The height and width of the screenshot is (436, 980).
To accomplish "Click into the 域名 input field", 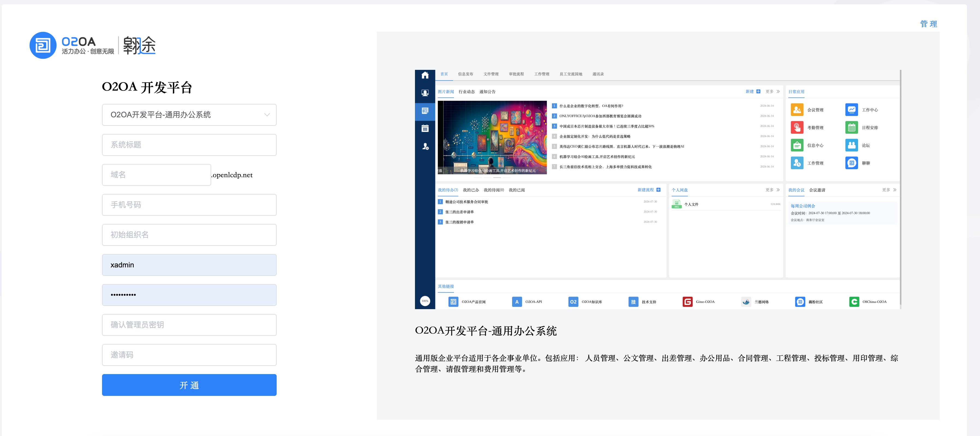I will pos(156,175).
